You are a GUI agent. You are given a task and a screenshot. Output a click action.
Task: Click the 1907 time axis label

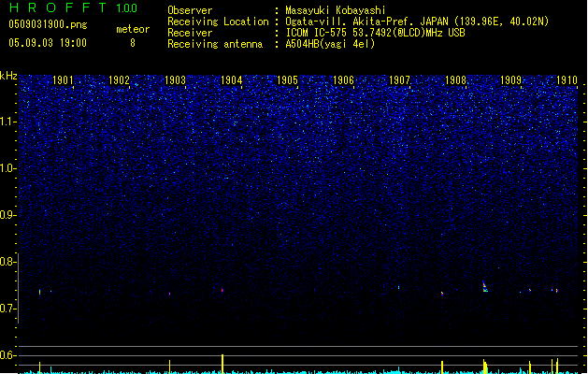coord(399,80)
